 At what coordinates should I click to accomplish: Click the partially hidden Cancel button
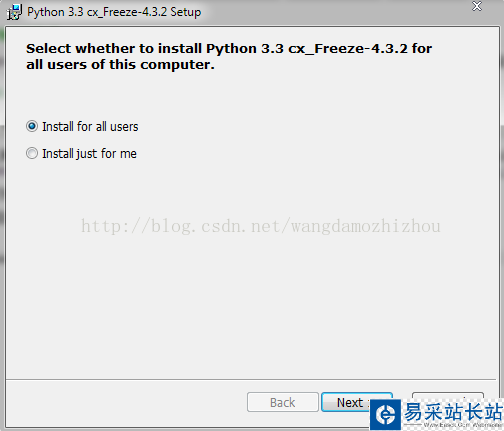pos(448,396)
